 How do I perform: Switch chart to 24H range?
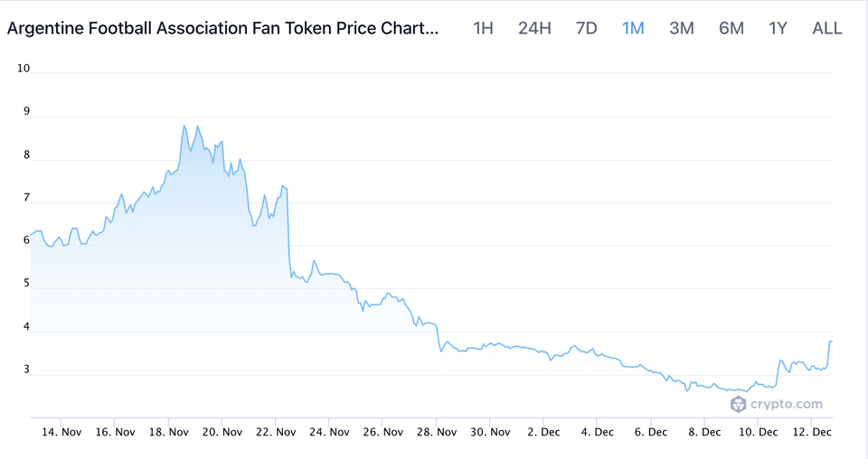(x=534, y=28)
